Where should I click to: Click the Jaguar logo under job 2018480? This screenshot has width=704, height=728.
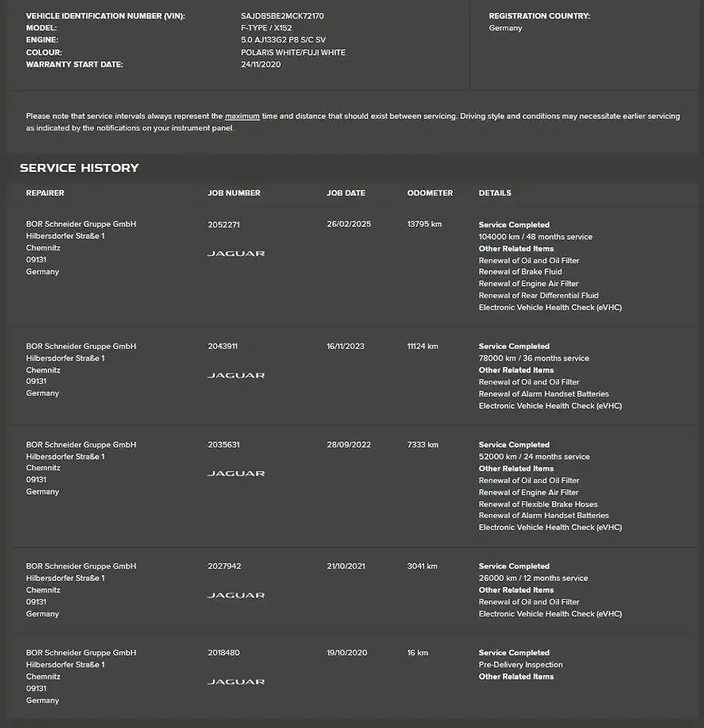pyautogui.click(x=236, y=682)
